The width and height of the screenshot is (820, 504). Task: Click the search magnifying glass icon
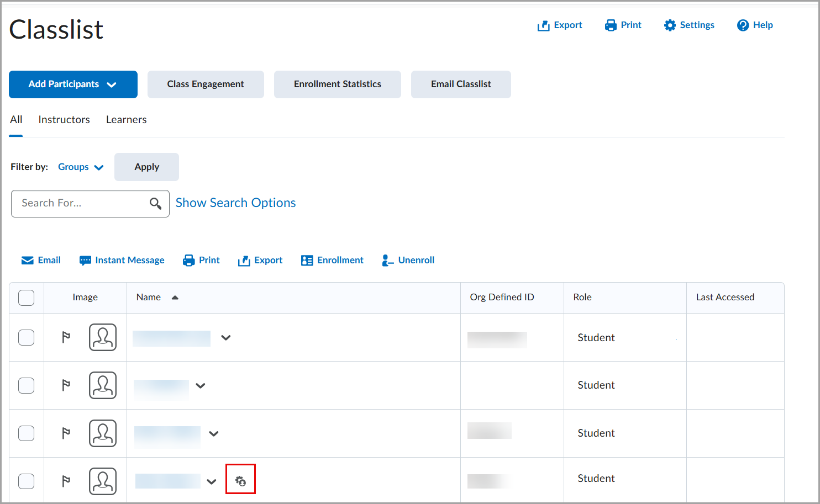(155, 203)
